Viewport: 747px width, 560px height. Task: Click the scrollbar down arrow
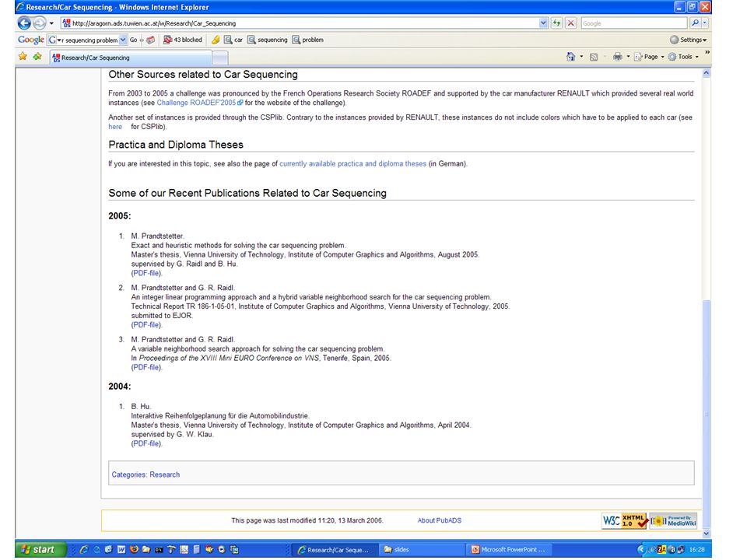pyautogui.click(x=707, y=534)
